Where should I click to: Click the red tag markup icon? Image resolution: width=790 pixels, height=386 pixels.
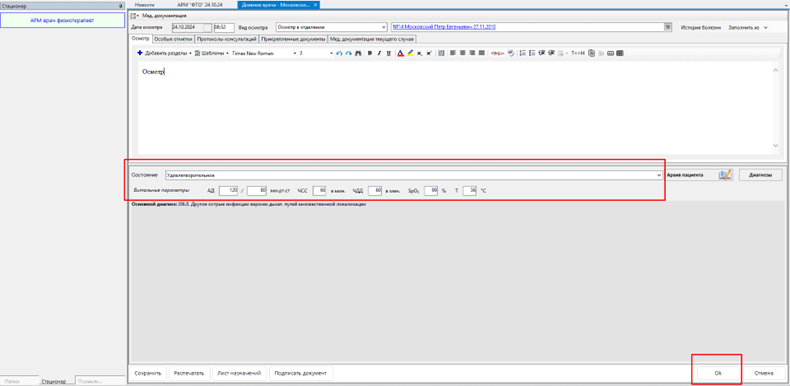pos(498,53)
